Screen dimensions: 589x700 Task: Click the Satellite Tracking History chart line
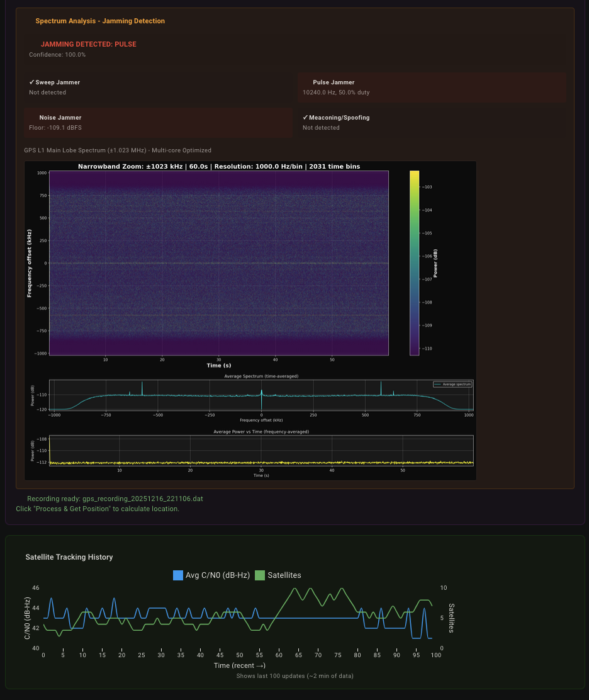(x=238, y=618)
